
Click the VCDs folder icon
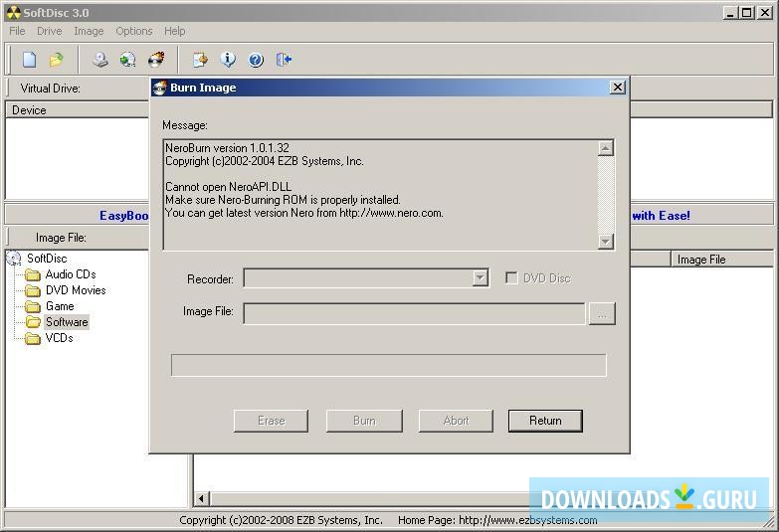point(33,338)
